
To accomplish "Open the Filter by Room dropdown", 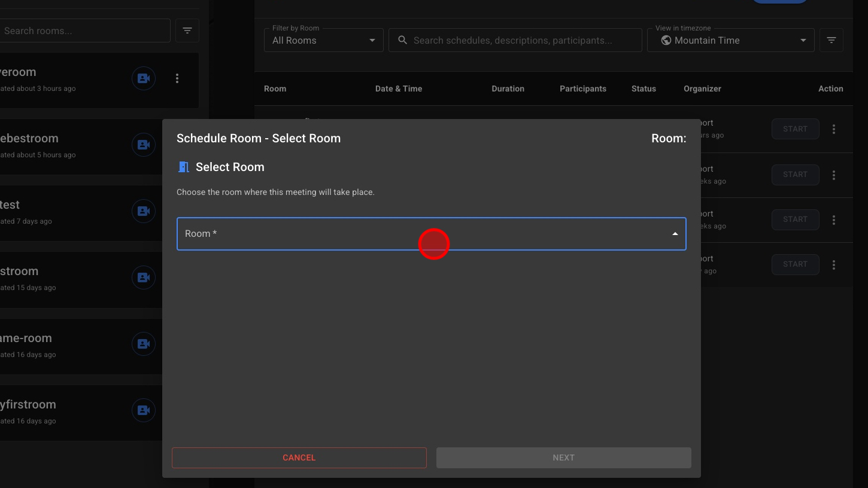I will 323,40.
